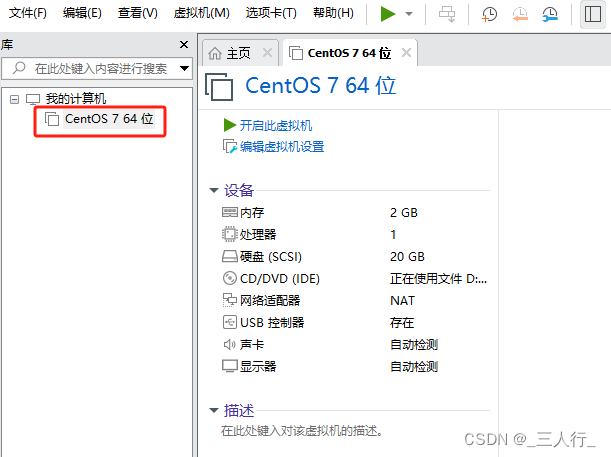Open the power options dropdown arrow

409,14
